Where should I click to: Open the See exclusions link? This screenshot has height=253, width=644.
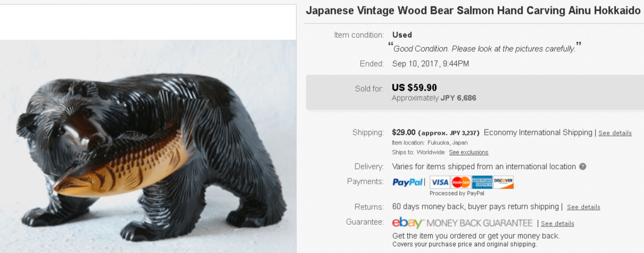coord(468,152)
